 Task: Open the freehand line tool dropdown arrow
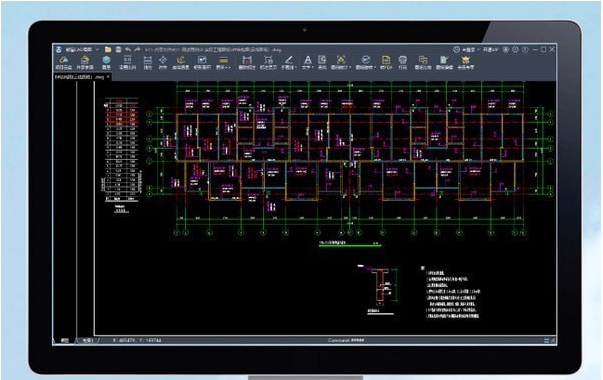[x=295, y=67]
